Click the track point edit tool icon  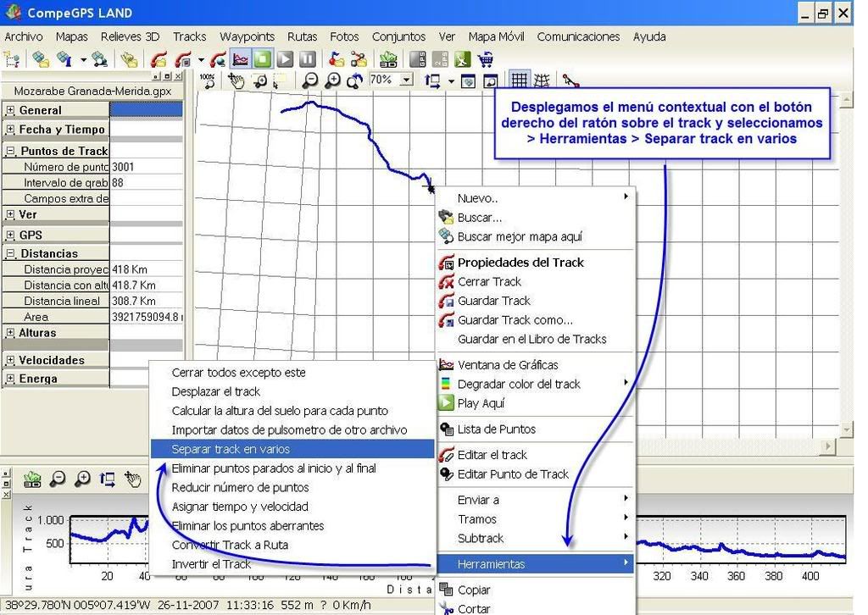tap(570, 80)
